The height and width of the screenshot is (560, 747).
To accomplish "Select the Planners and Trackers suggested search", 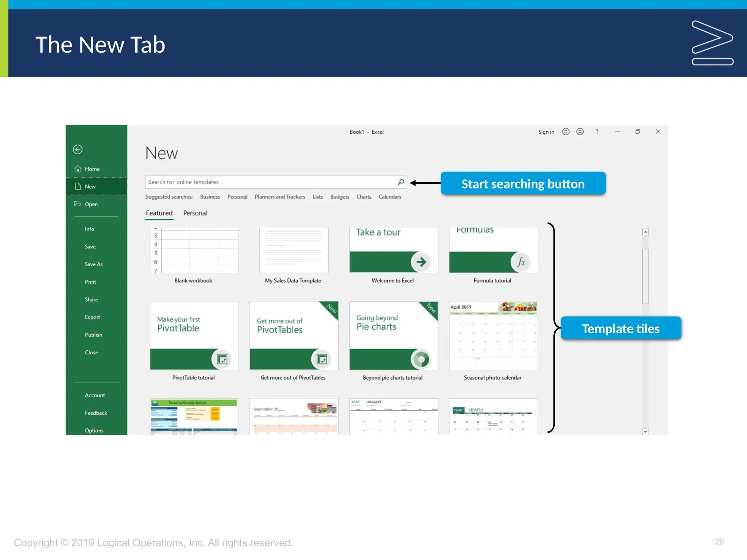I will (x=280, y=197).
